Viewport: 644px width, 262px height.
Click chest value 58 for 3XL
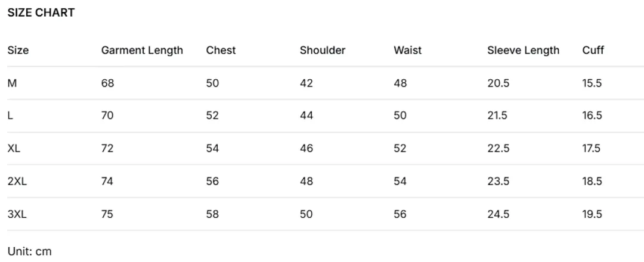pyautogui.click(x=212, y=214)
